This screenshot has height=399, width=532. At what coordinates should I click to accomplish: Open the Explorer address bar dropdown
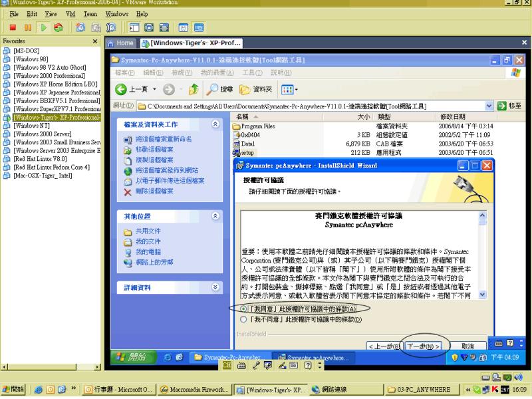[x=489, y=106]
